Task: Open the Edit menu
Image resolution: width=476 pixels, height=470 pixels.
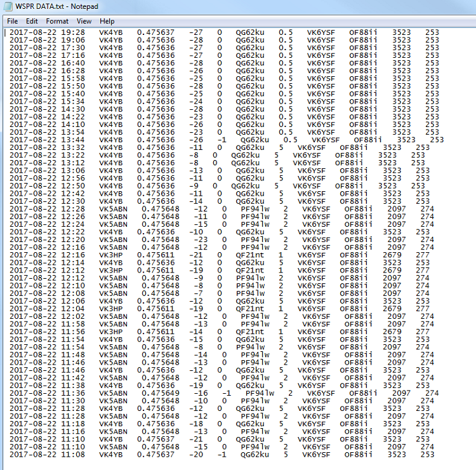Action: pyautogui.click(x=32, y=21)
